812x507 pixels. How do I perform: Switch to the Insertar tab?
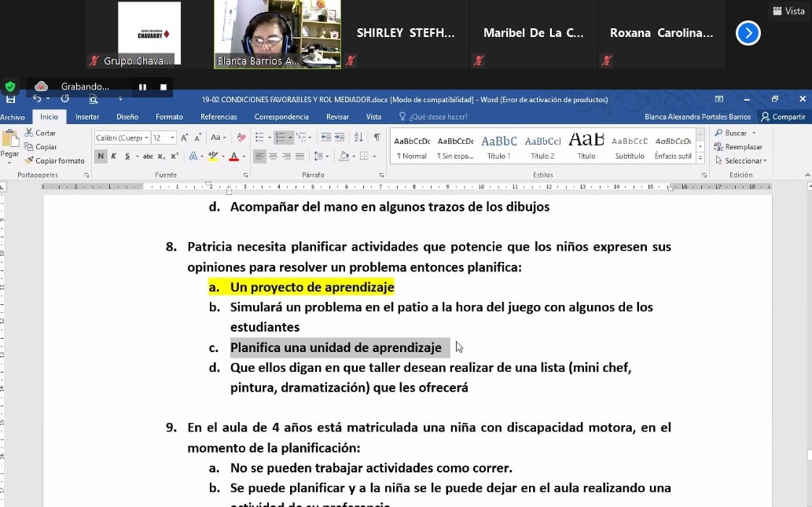click(x=87, y=117)
